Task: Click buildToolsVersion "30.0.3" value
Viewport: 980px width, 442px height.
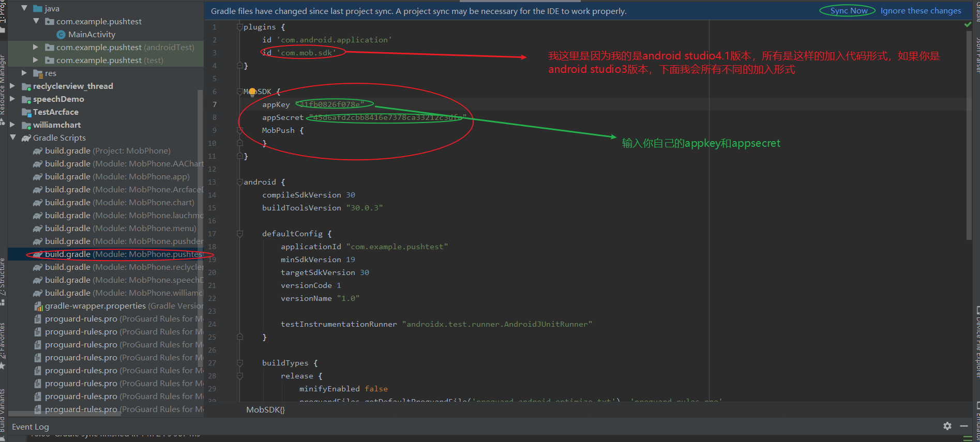Action: (x=365, y=208)
